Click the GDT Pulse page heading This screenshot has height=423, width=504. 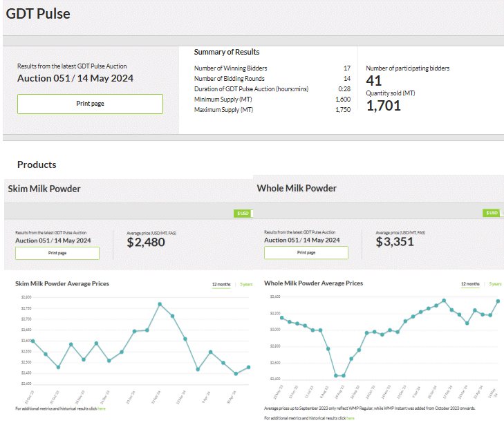tap(38, 14)
